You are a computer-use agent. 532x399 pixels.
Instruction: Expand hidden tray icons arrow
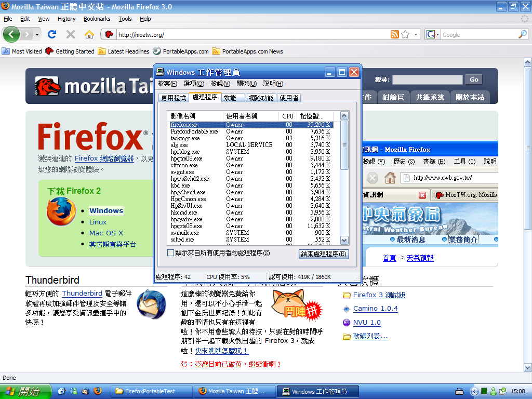click(474, 391)
